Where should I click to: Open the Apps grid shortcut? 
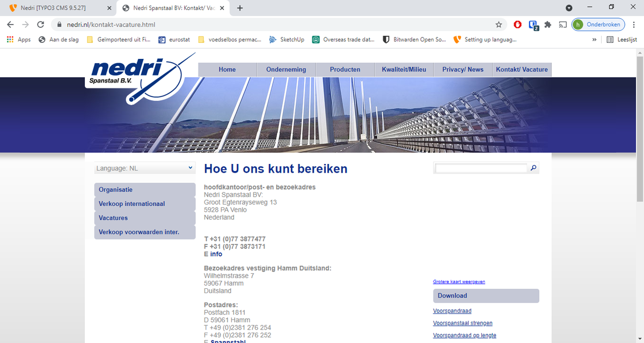point(18,40)
